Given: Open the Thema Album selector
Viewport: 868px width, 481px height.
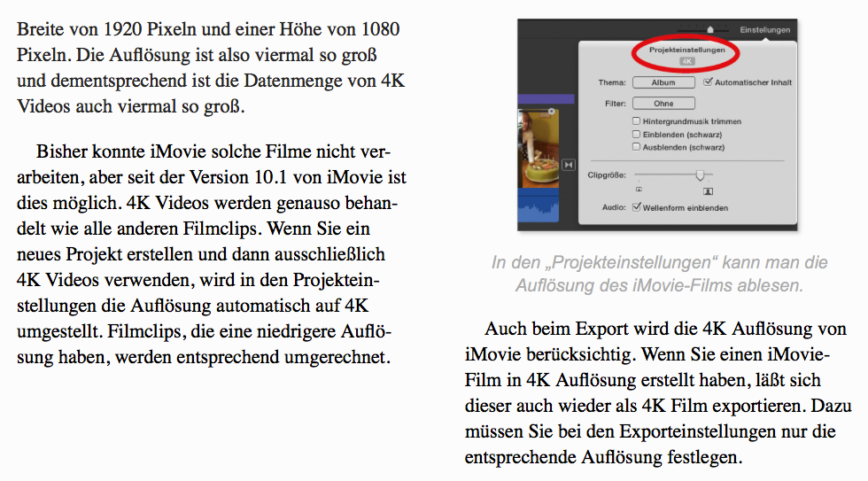Looking at the screenshot, I should 663,82.
